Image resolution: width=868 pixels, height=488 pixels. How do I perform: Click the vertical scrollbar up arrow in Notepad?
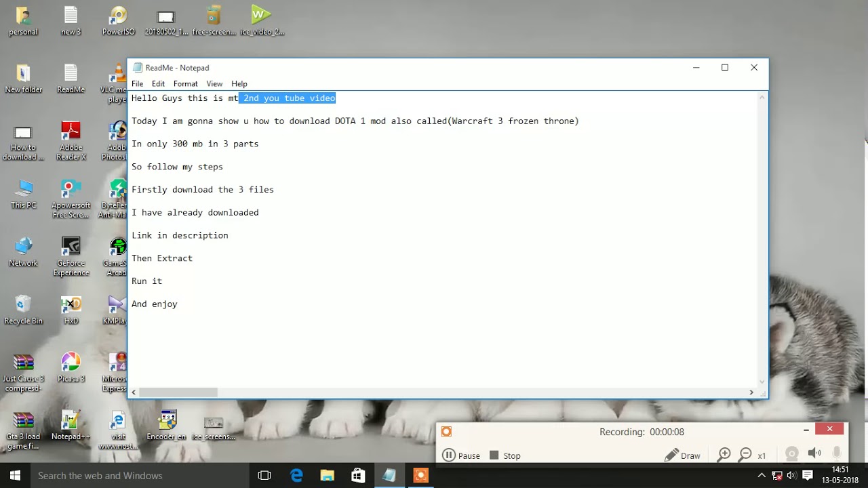coord(762,98)
